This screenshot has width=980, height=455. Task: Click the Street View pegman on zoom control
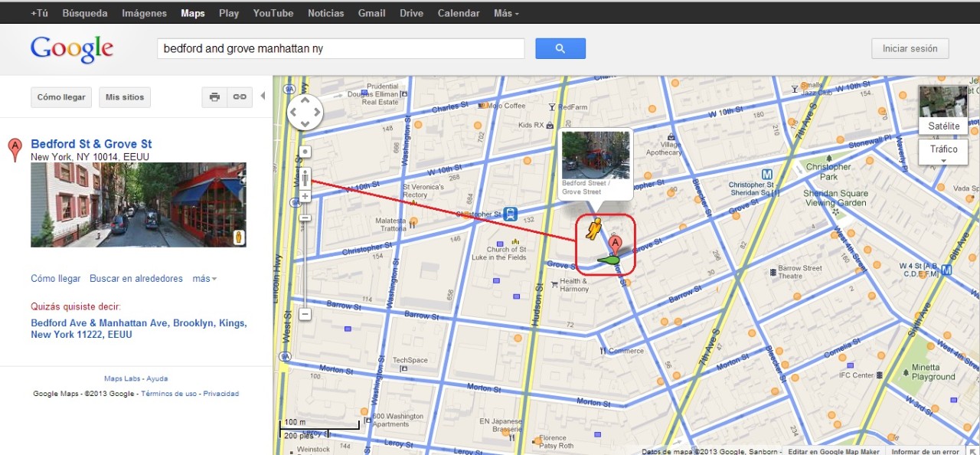[x=305, y=179]
